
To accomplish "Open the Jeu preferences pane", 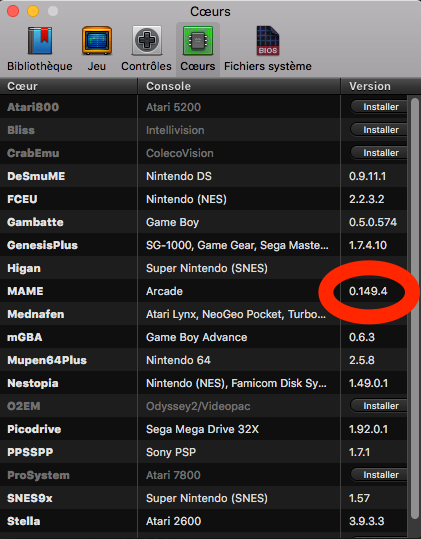I will pos(97,49).
